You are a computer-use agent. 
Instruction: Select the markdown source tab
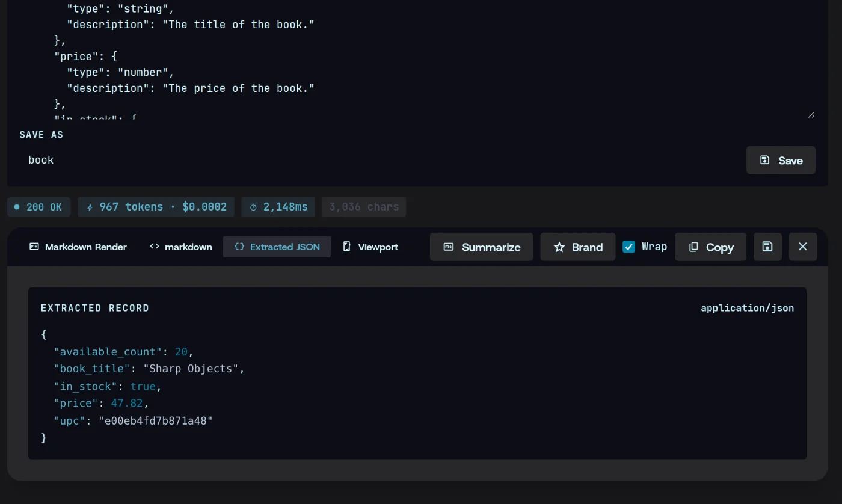click(180, 247)
